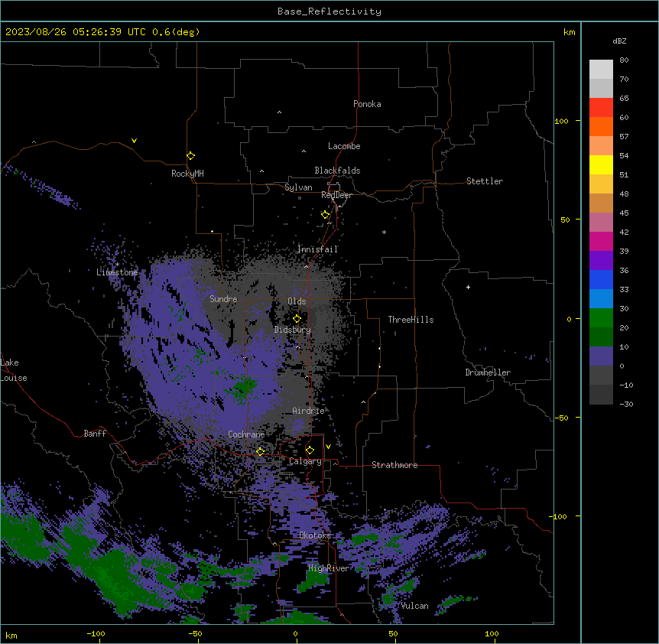Pick the light grey 70-80 dBZ legend swatch
The image size is (659, 644).
tap(601, 70)
